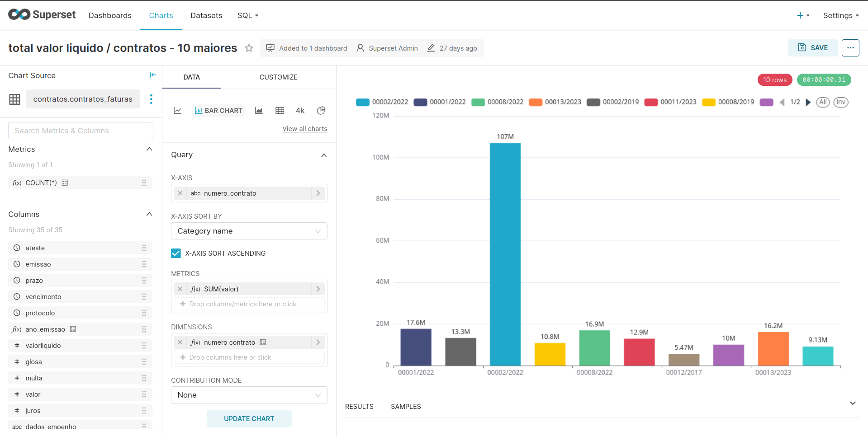Select the line chart icon
Screen dimensions: 868x436
click(178, 111)
